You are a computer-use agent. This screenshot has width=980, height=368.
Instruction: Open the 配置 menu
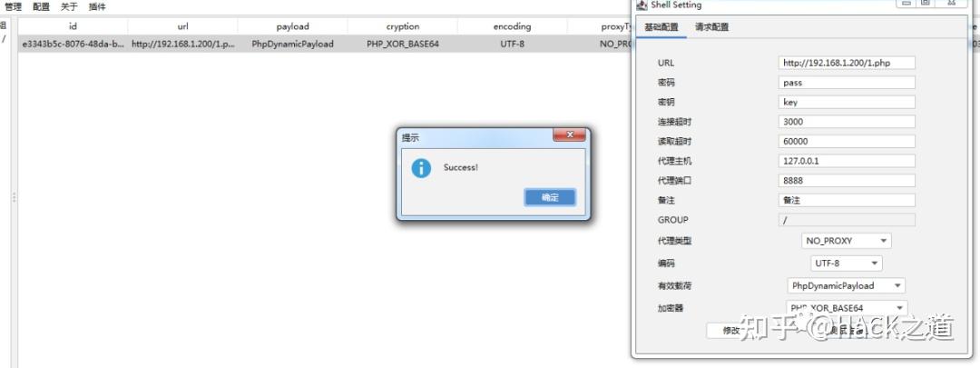(41, 7)
